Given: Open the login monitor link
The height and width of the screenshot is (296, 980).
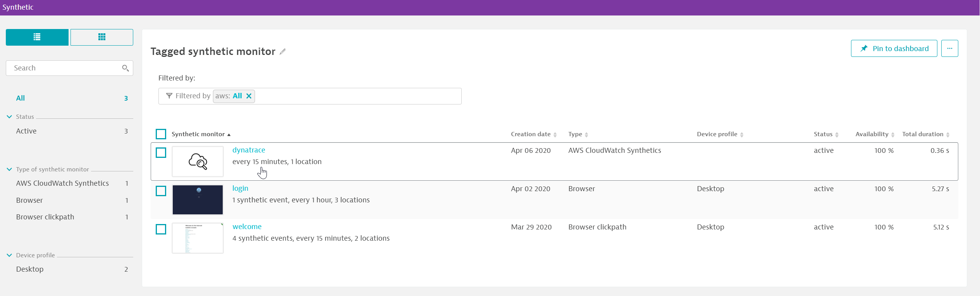Looking at the screenshot, I should pos(240,188).
